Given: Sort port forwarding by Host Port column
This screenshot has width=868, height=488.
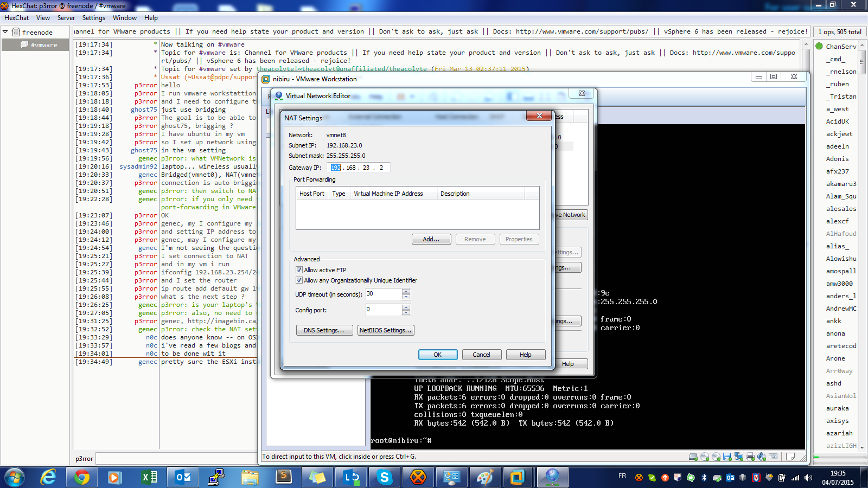Looking at the screenshot, I should coord(312,194).
